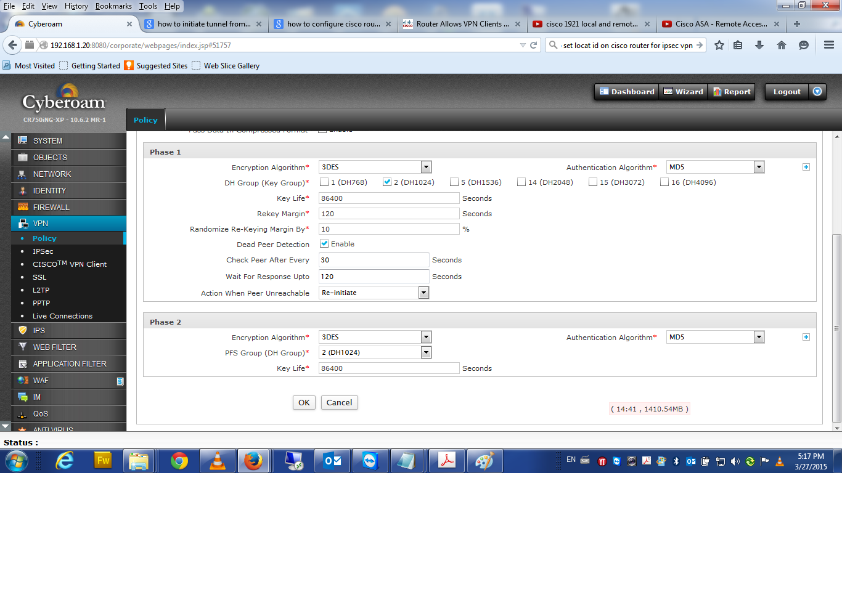Click the QoS sidebar icon
Screen dimensions: 842x616
[x=23, y=414]
